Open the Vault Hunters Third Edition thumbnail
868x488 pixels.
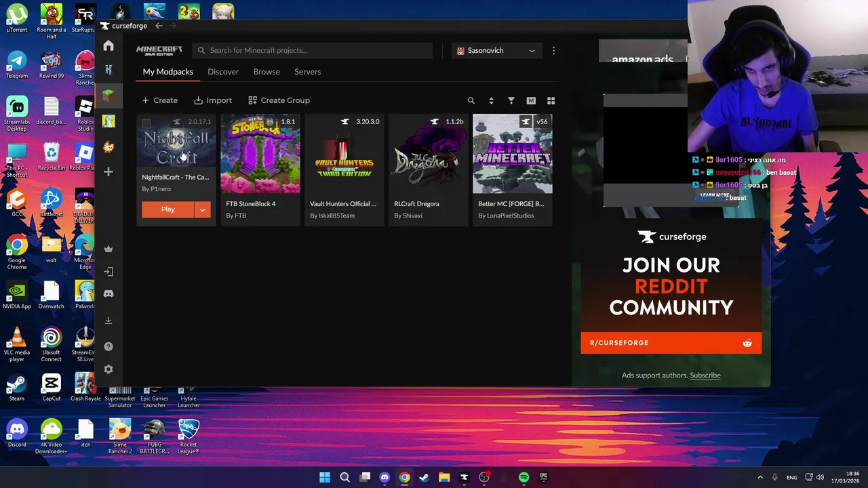[344, 154]
